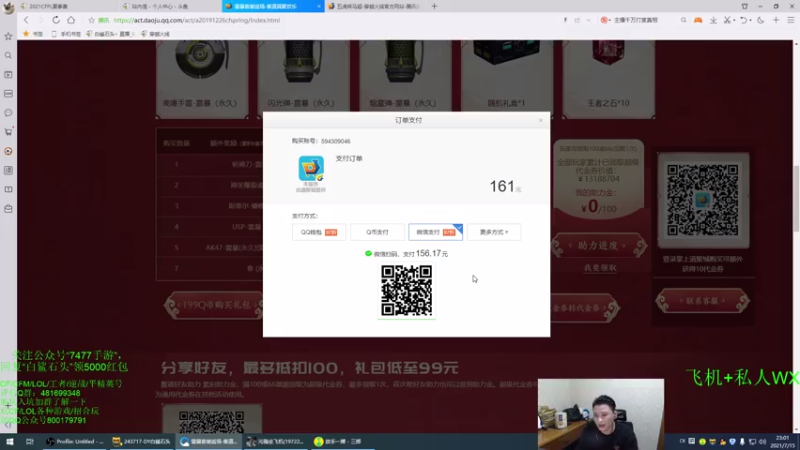800x450 pixels.
Task: Select QQ wallet payment method
Action: point(319,232)
